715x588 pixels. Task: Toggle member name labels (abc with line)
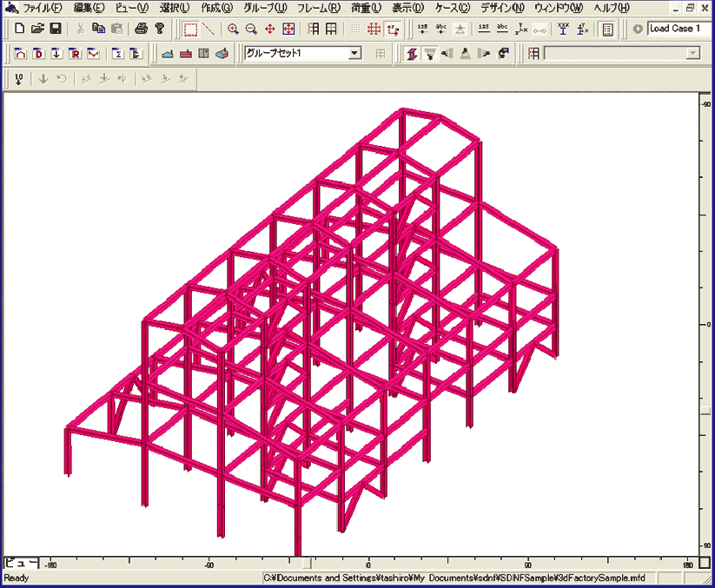[502, 30]
